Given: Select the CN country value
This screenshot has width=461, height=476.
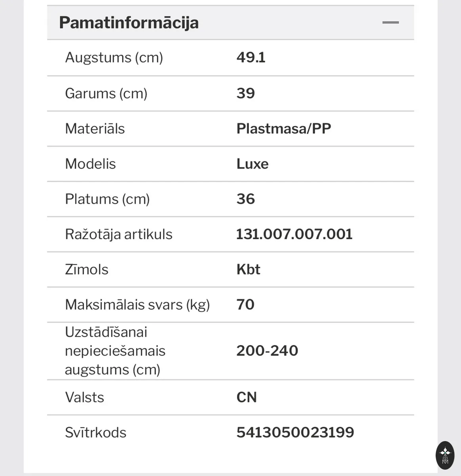Looking at the screenshot, I should (247, 397).
